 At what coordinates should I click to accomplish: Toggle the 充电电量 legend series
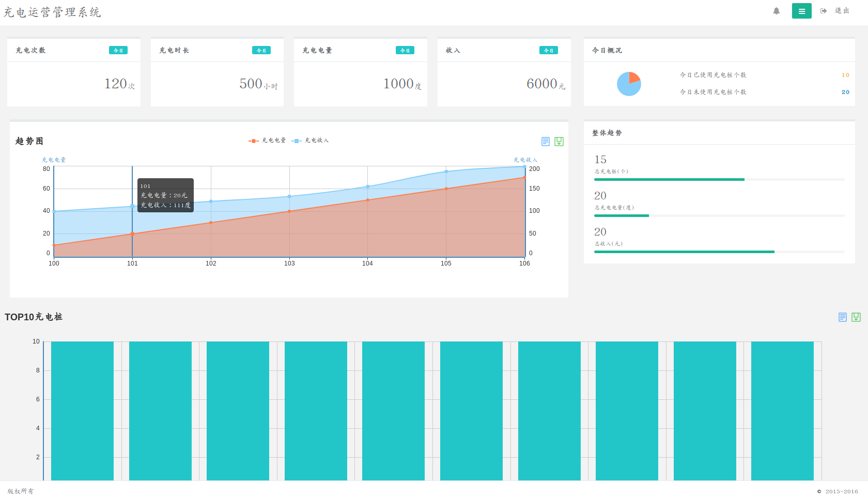click(x=267, y=141)
